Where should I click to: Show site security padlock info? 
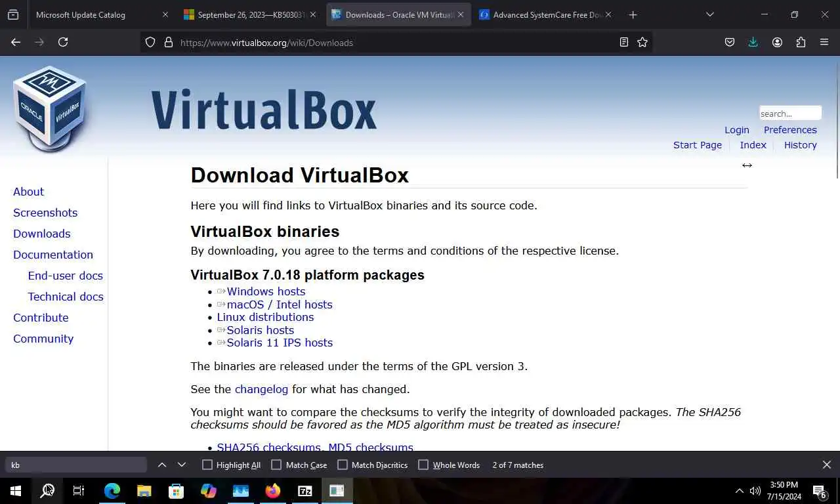pyautogui.click(x=168, y=42)
